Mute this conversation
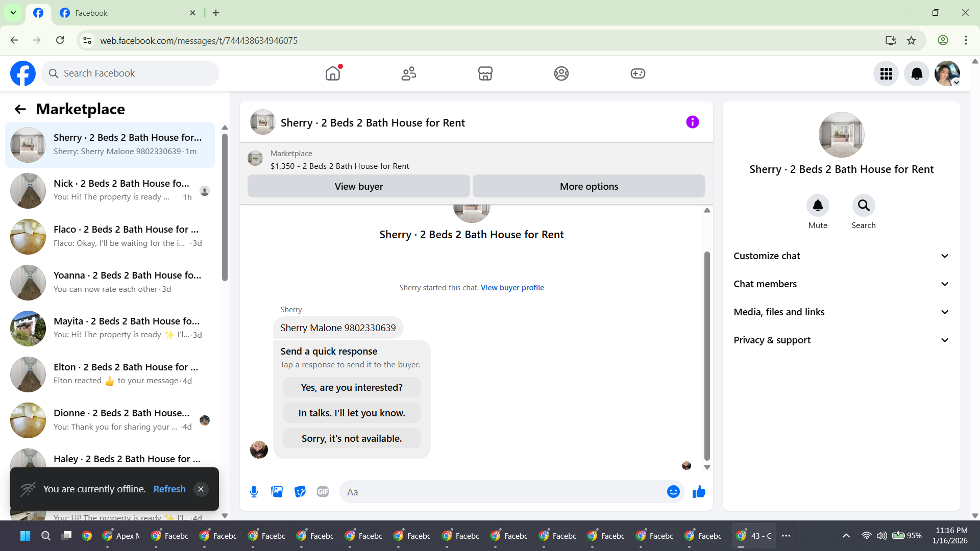Viewport: 980px width, 551px height. (818, 206)
